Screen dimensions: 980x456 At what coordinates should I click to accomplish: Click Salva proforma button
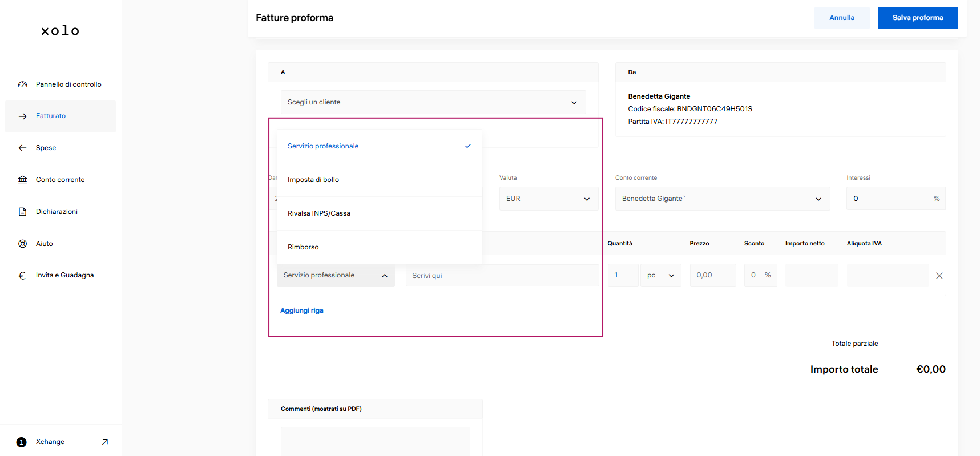click(x=918, y=18)
